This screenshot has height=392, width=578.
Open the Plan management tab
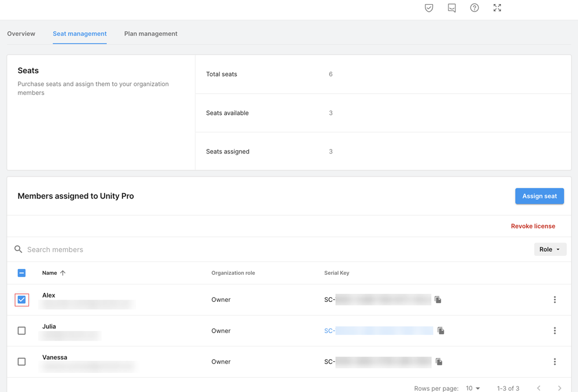click(x=151, y=33)
